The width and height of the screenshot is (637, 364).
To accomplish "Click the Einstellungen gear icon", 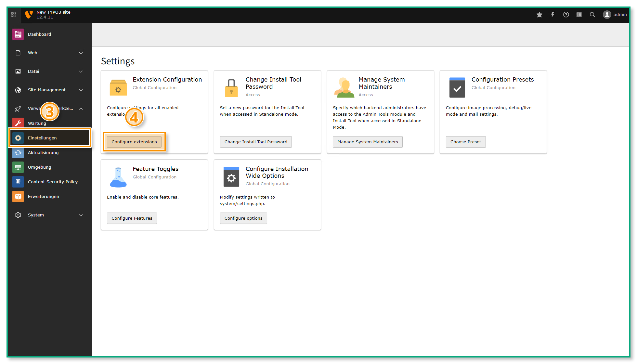I will point(18,138).
